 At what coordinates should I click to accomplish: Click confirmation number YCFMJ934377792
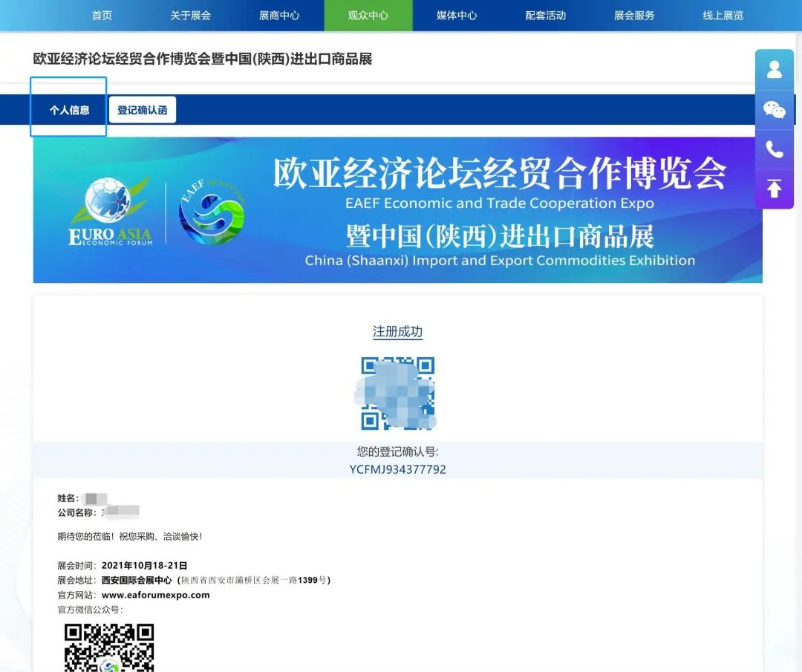coord(397,469)
